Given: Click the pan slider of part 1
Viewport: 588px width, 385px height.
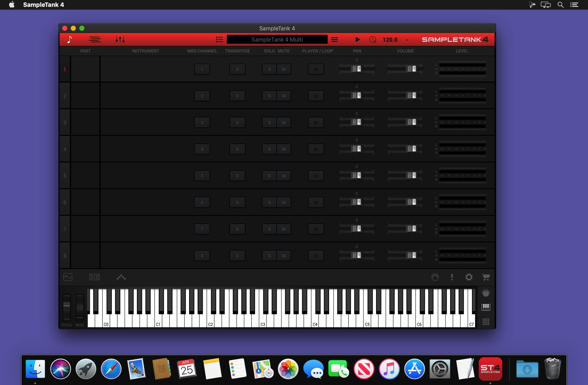Looking at the screenshot, I should [x=357, y=69].
